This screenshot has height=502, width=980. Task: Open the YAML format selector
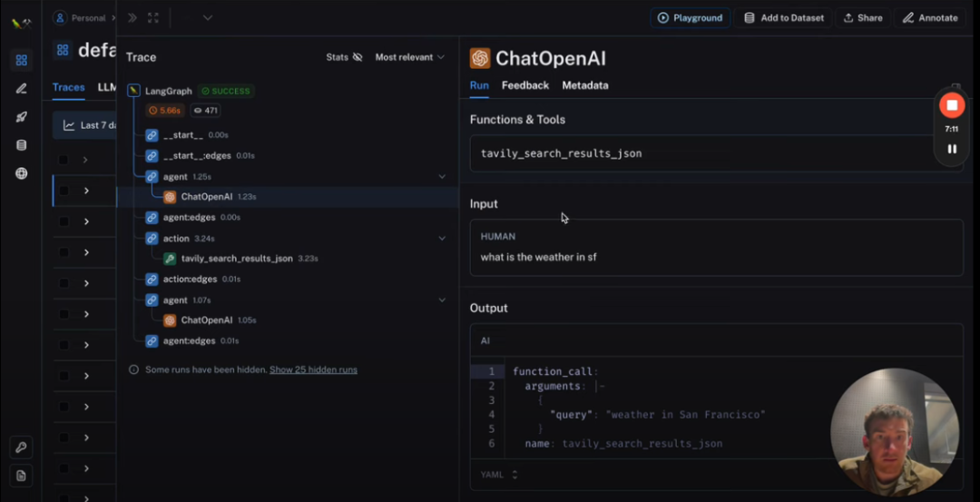[499, 474]
